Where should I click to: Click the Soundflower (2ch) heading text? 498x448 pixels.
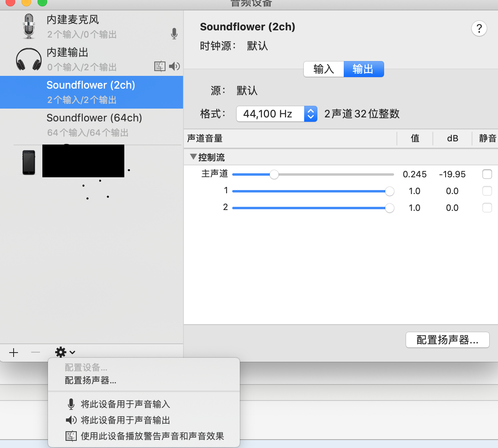tap(247, 27)
